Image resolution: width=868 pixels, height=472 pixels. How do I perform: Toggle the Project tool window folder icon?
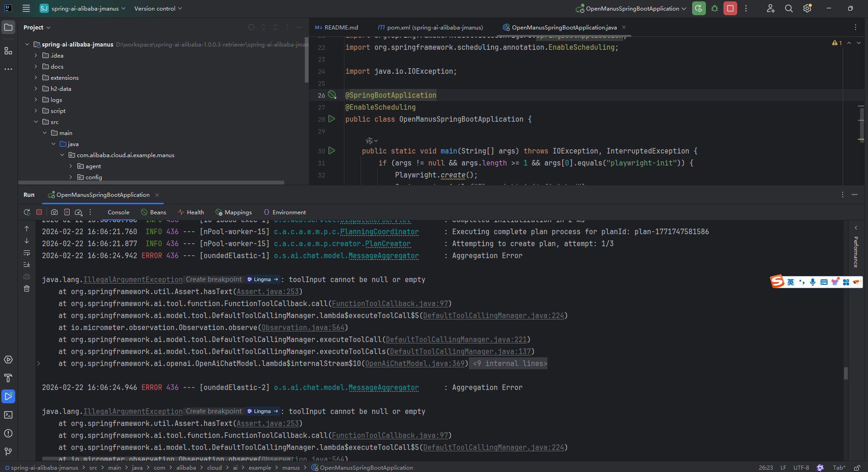tap(8, 27)
